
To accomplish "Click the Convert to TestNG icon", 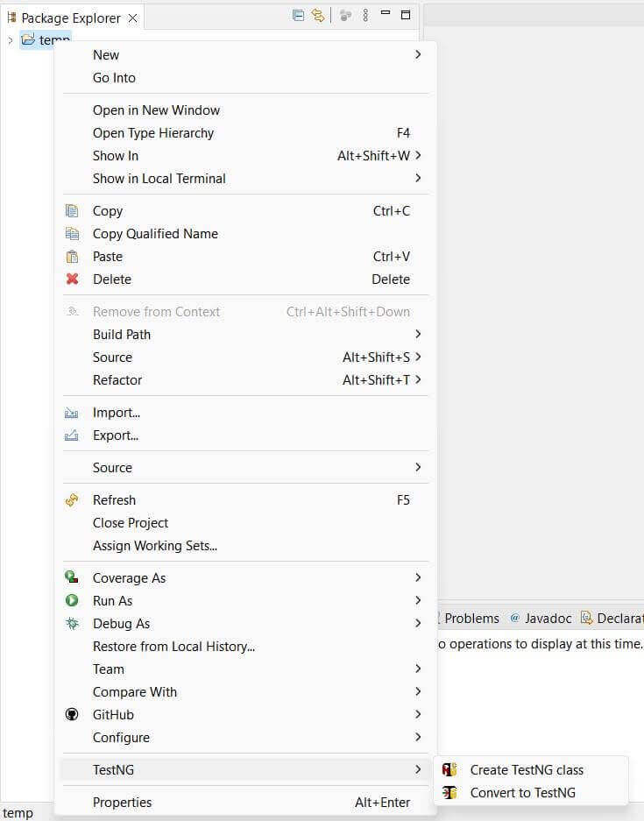I will [449, 792].
